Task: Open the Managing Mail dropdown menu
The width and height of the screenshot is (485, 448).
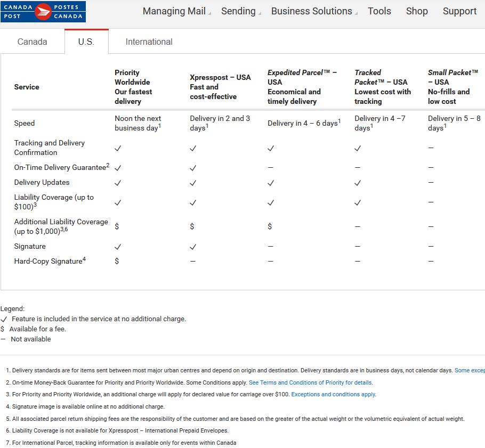Action: coord(176,11)
